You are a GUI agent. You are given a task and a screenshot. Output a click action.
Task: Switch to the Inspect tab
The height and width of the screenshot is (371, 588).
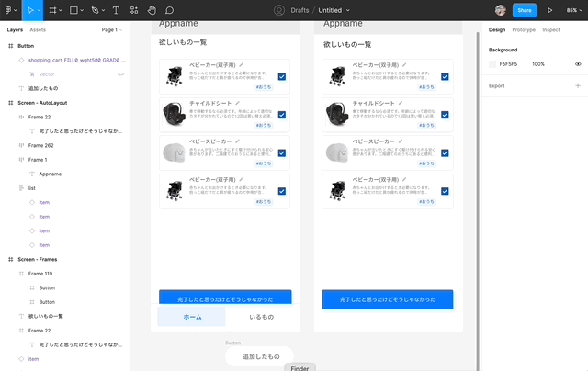[551, 29]
